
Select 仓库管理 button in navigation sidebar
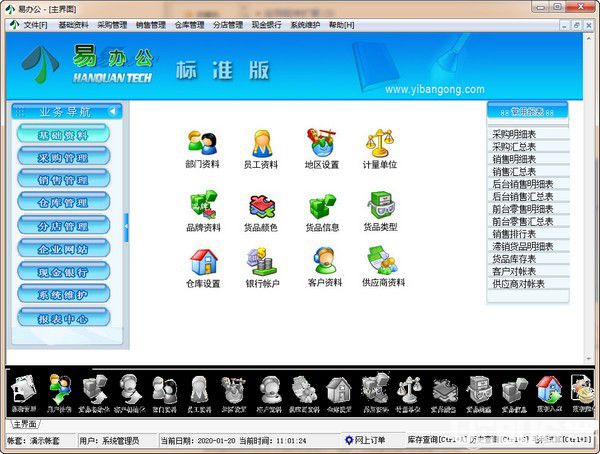[64, 203]
